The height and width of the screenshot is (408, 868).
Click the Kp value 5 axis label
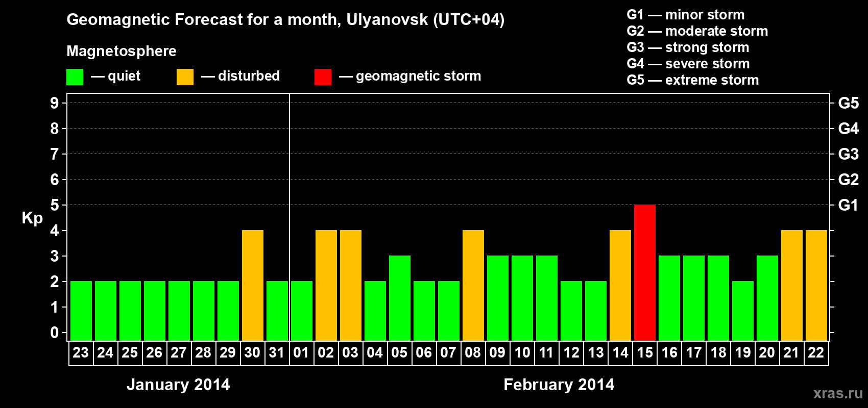55,205
